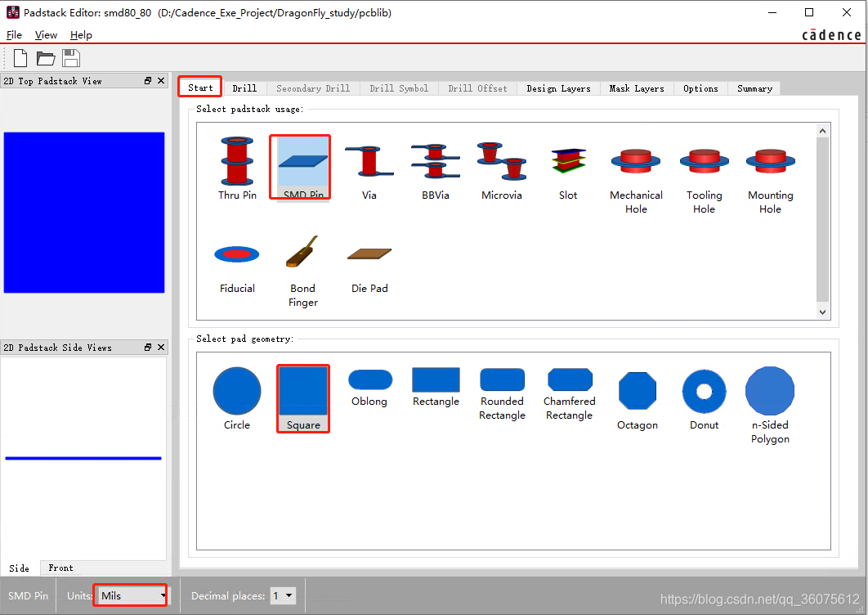Open the Mask Layers tab
The height and width of the screenshot is (615, 868).
637,88
